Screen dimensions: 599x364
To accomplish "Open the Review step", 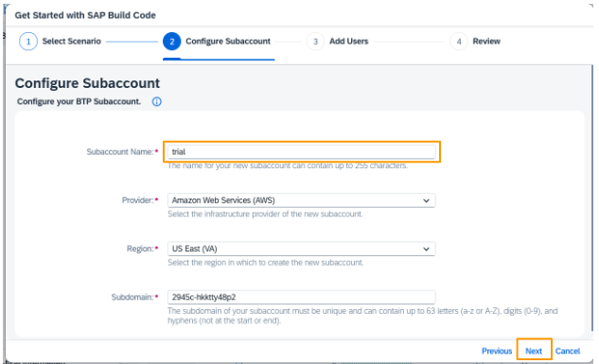I will pos(486,42).
